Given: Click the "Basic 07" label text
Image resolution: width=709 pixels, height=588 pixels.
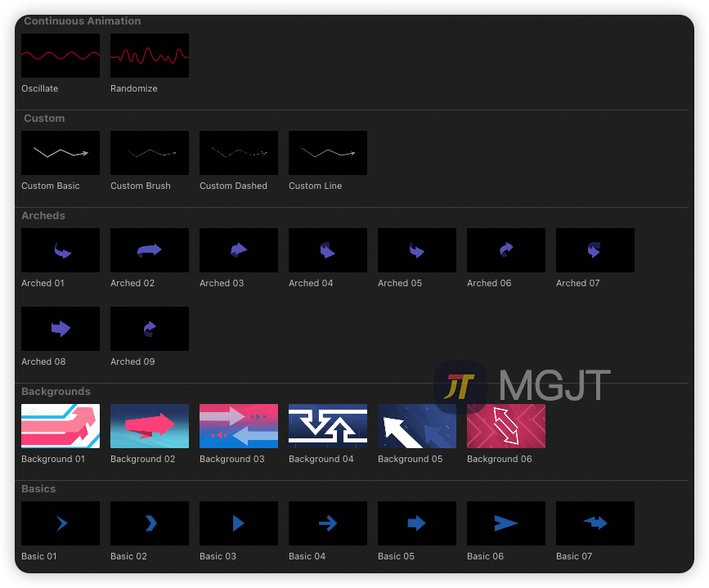Looking at the screenshot, I should coord(574,556).
